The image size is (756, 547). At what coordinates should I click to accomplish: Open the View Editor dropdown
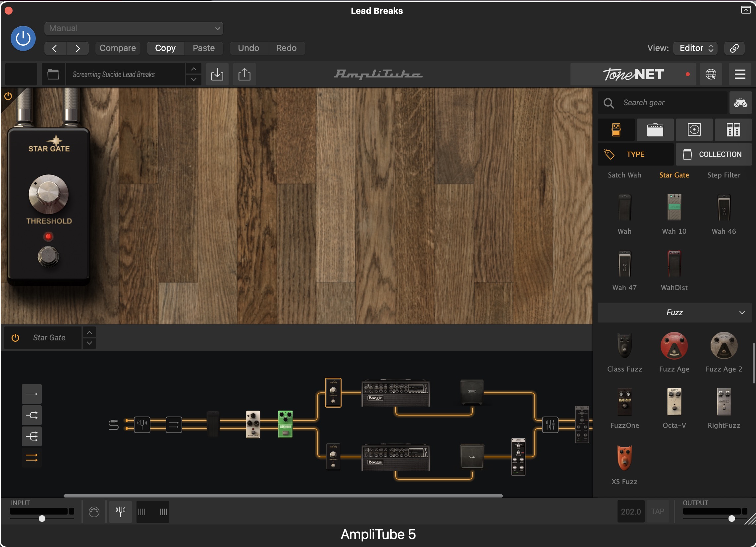pos(695,48)
